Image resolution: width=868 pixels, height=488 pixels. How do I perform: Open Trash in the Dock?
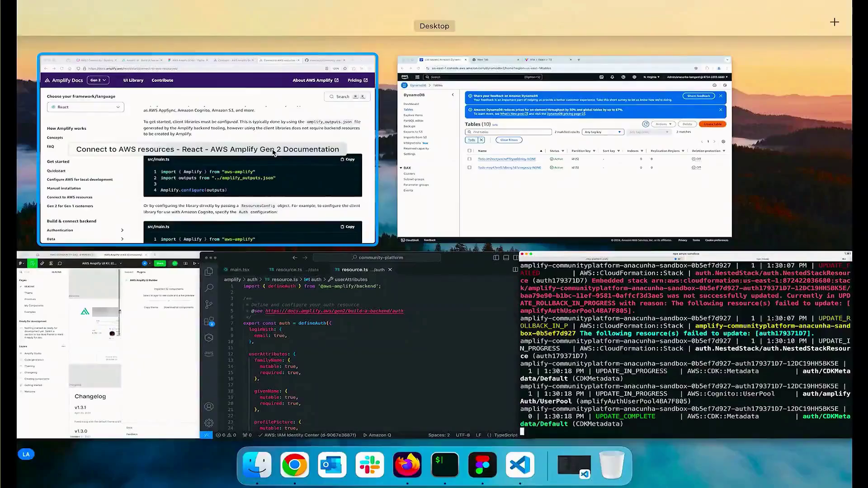point(612,465)
